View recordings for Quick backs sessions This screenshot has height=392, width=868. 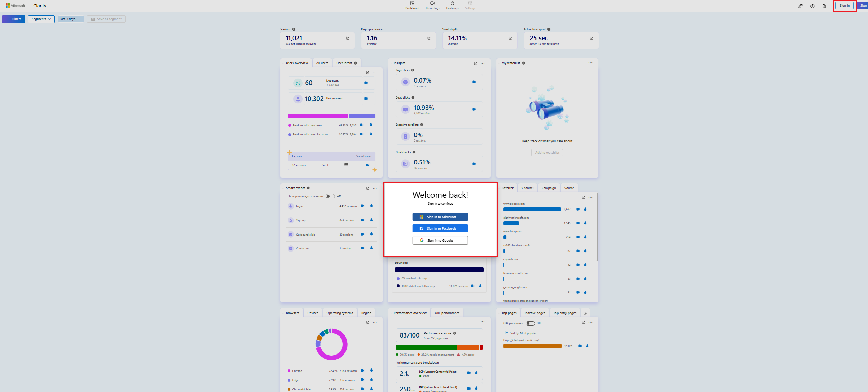474,164
